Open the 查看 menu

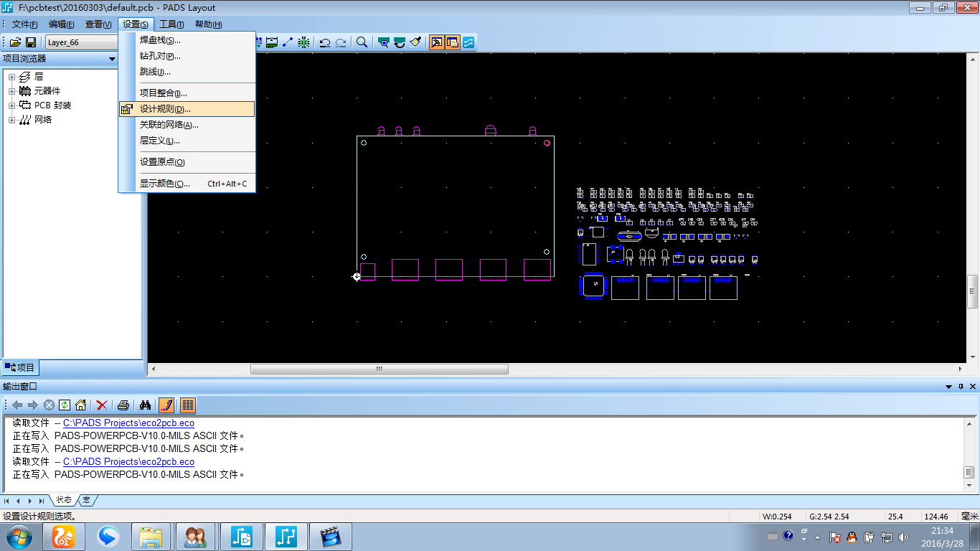pos(98,24)
